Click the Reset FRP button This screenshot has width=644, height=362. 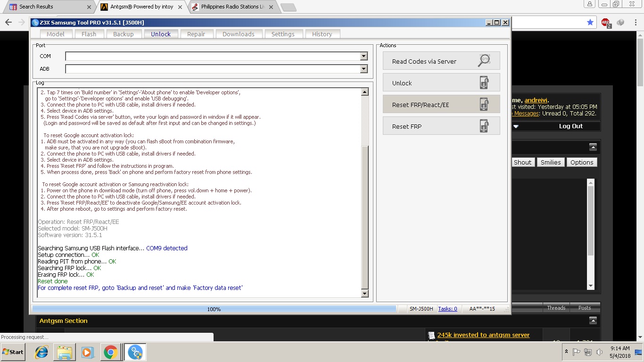tap(441, 126)
